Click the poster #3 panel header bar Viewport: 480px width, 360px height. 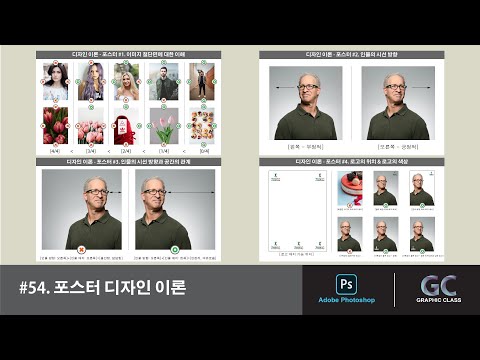[x=128, y=162]
